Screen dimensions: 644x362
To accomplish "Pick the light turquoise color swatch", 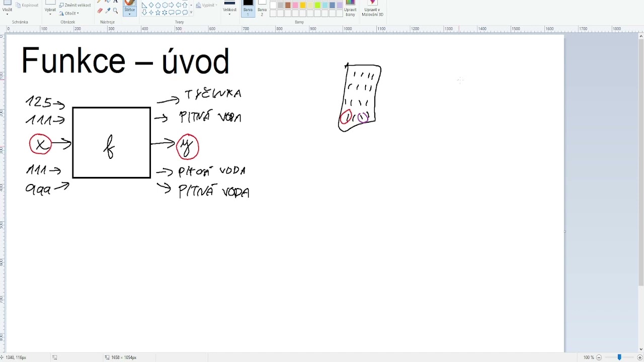I will coord(325,5).
